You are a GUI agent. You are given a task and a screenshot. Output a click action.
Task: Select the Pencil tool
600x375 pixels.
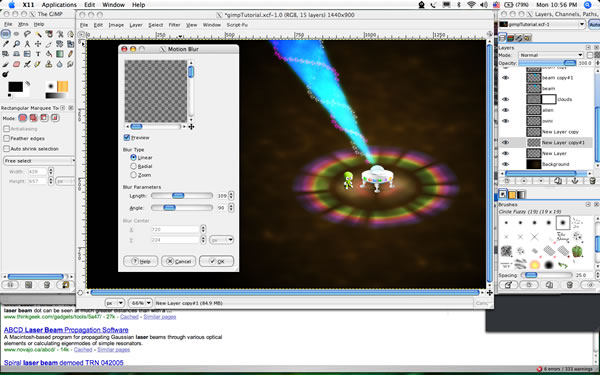pos(70,54)
